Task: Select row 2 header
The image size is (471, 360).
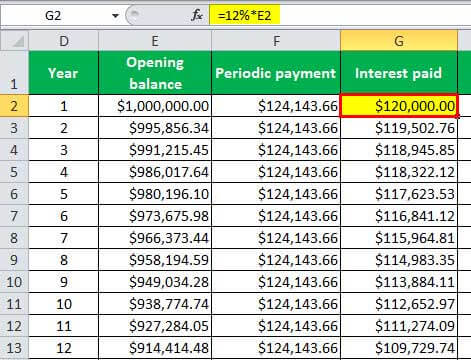Action: 14,106
